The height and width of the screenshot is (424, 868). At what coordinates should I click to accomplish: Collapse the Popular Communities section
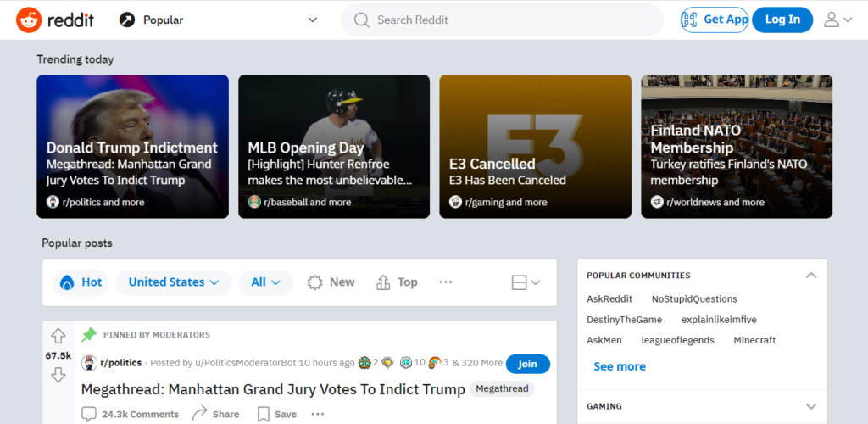(x=811, y=275)
